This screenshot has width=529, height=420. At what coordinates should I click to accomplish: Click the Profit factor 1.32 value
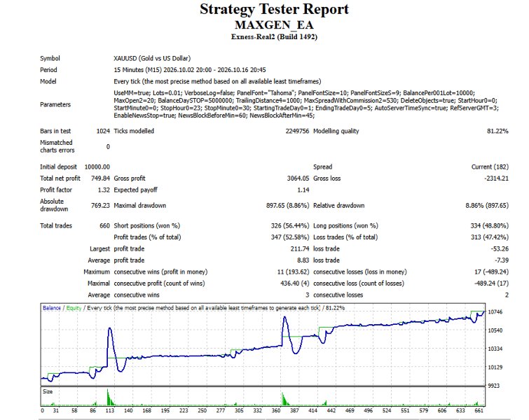[x=104, y=190]
